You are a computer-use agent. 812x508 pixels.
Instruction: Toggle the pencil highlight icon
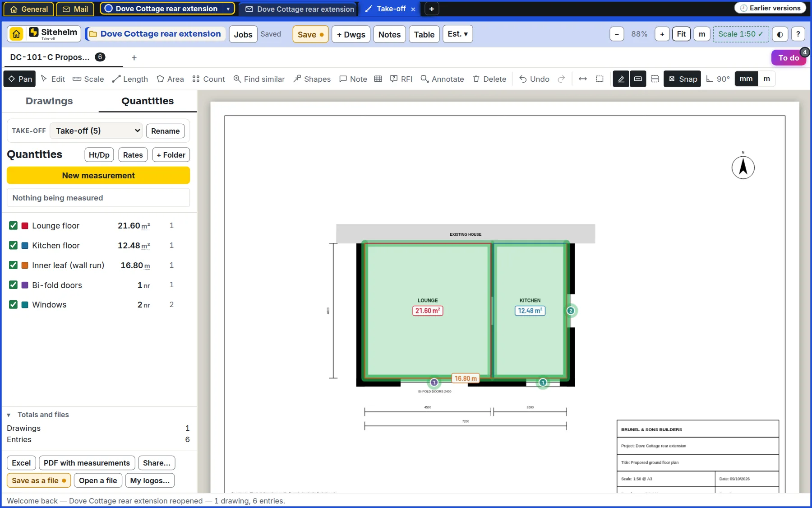point(621,79)
